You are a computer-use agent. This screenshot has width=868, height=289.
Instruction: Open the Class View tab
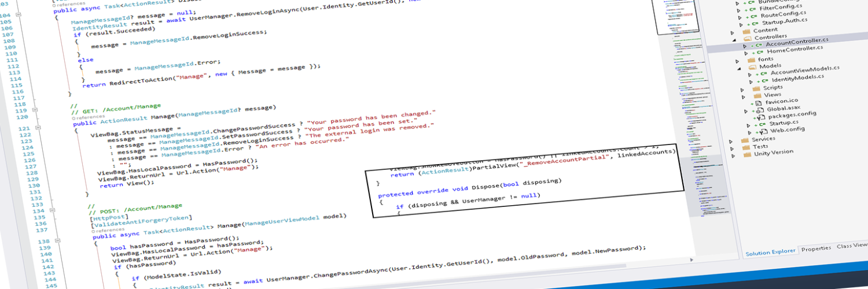852,246
